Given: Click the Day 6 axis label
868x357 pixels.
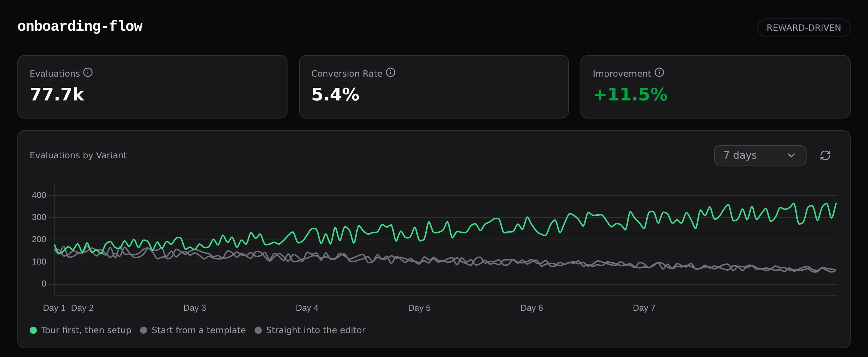Looking at the screenshot, I should tap(532, 308).
